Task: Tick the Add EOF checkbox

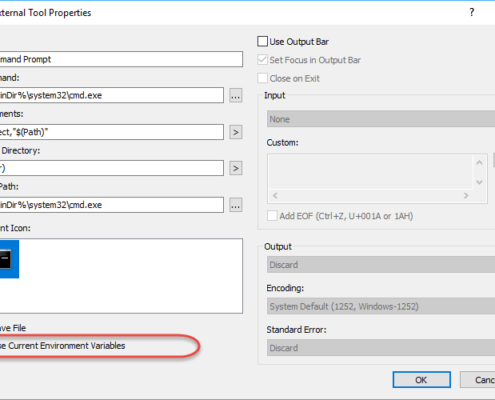Action: tap(272, 216)
